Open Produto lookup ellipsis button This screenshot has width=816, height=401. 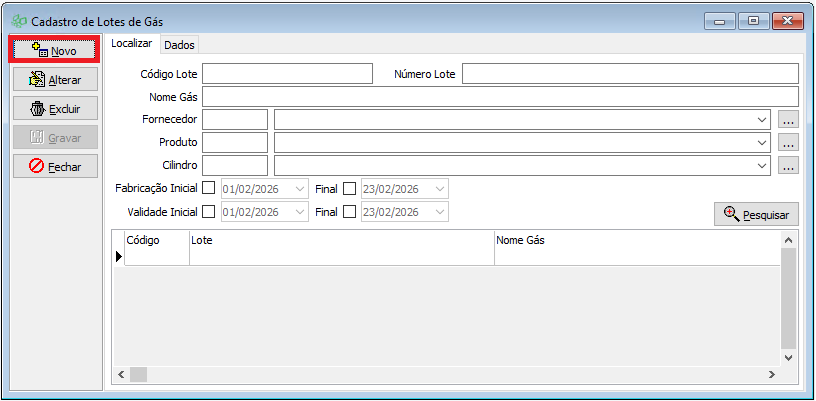point(788,143)
